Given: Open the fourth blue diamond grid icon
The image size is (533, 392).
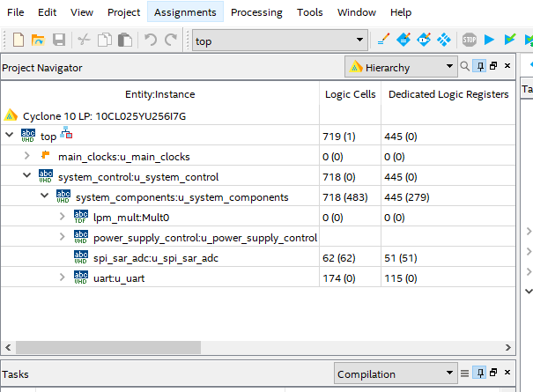Looking at the screenshot, I should click(444, 40).
